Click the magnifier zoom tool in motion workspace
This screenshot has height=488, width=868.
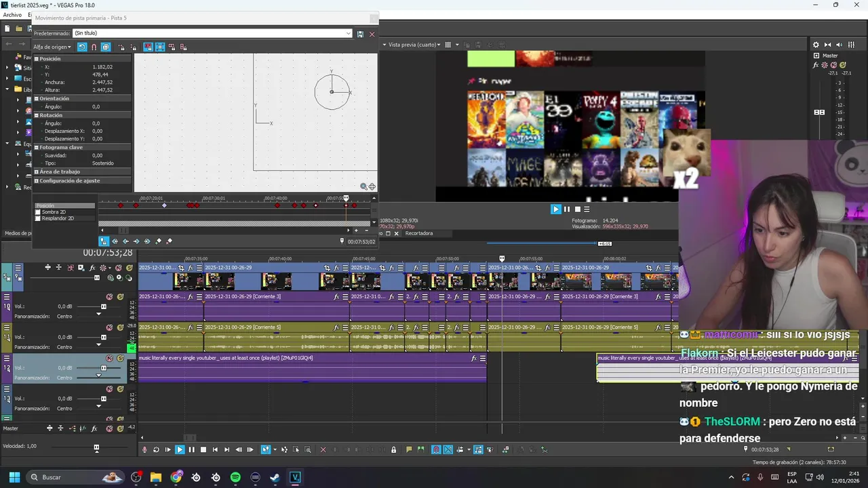363,186
